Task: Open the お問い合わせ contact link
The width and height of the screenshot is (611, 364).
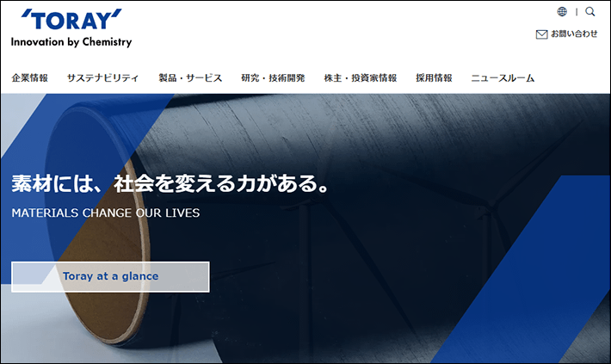Action: click(574, 34)
